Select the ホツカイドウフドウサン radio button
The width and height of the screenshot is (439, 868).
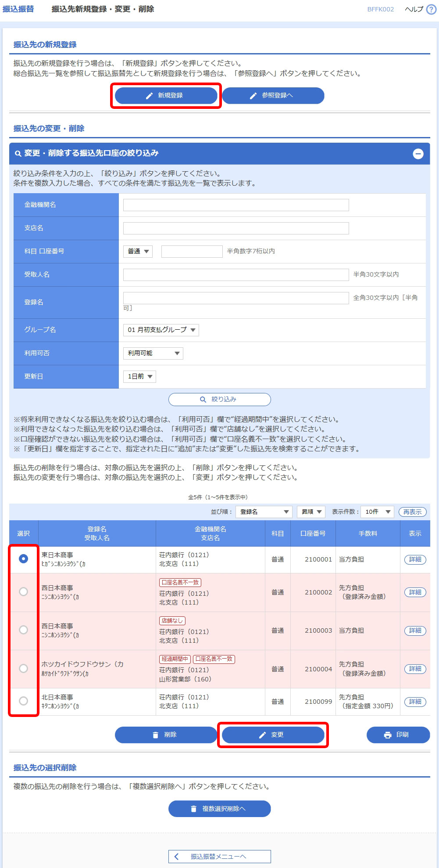click(x=24, y=668)
